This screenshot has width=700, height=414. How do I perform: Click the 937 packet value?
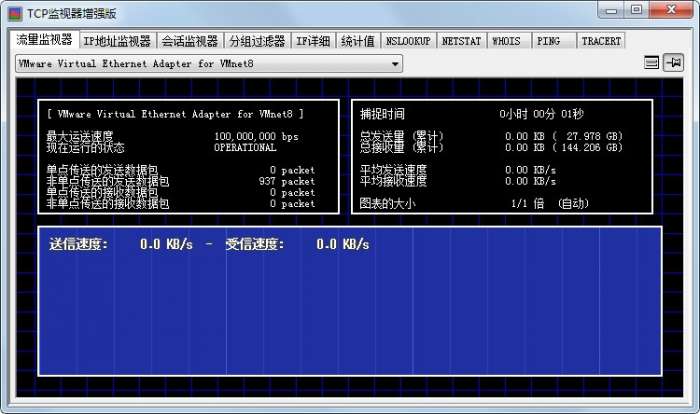pyautogui.click(x=287, y=181)
